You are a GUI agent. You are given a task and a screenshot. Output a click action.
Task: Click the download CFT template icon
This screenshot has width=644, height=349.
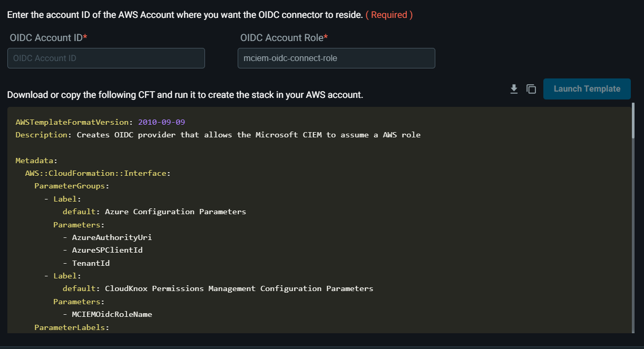(514, 89)
